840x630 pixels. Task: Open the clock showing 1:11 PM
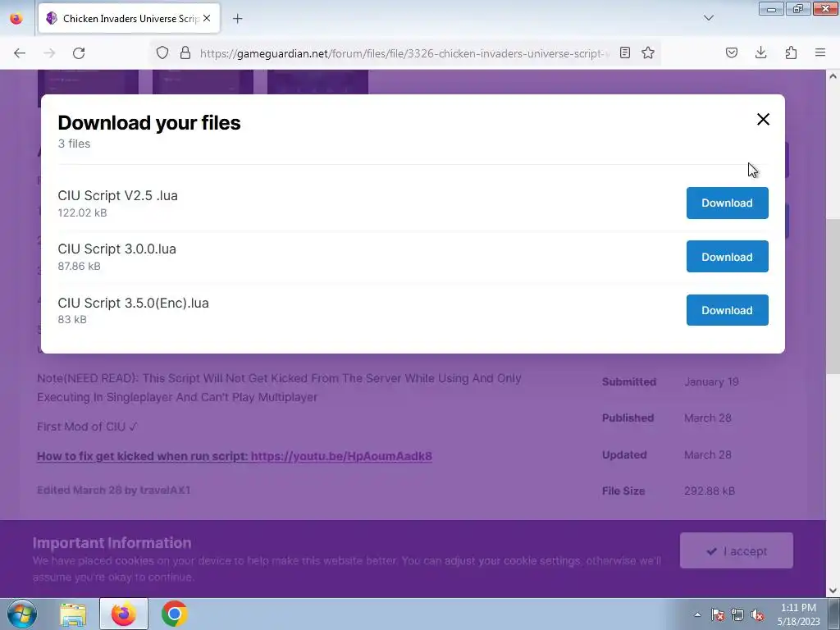pyautogui.click(x=798, y=614)
